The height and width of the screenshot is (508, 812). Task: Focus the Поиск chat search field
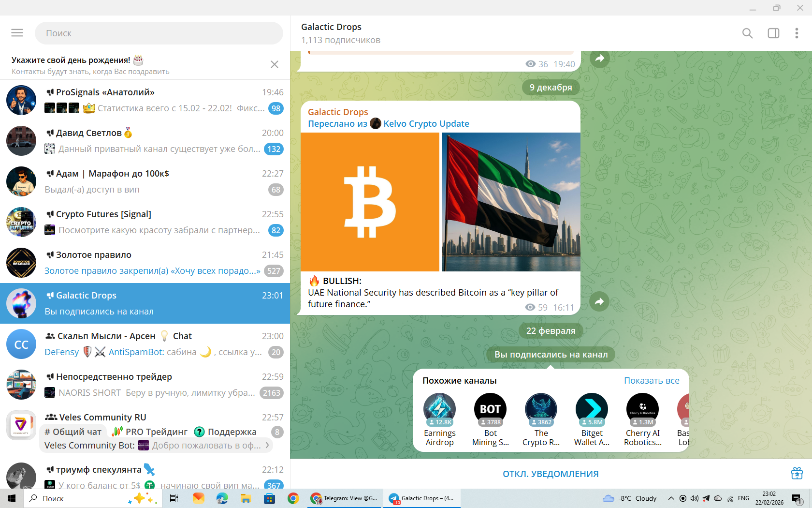[x=159, y=33]
